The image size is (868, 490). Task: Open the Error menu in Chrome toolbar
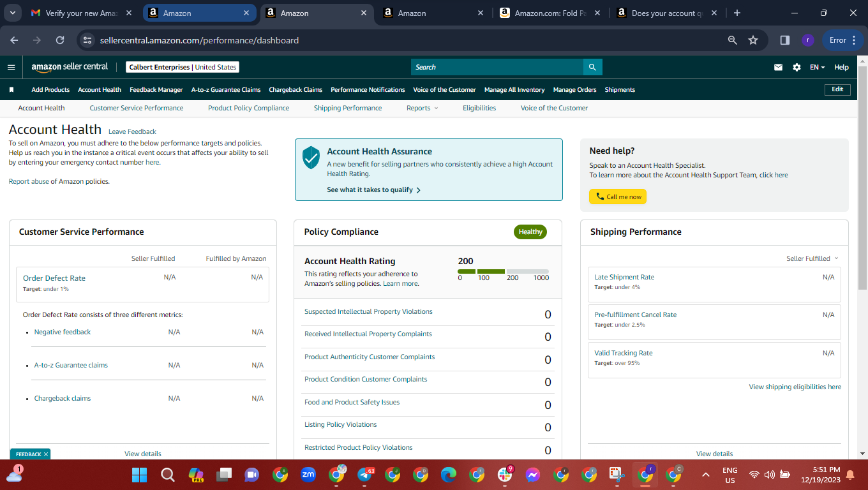tap(843, 40)
